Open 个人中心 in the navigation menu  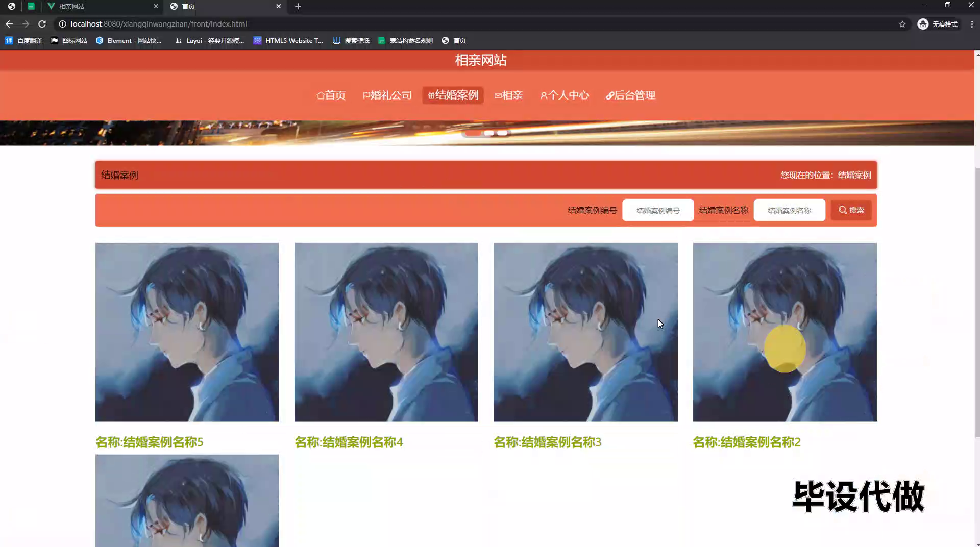565,95
